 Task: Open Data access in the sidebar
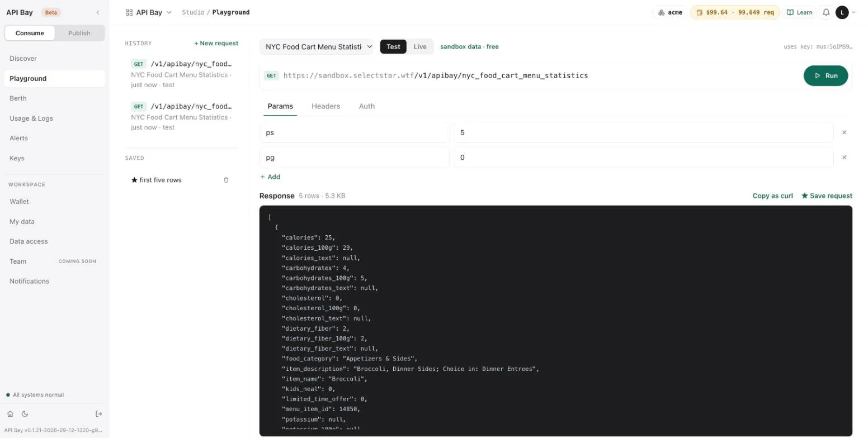pyautogui.click(x=54, y=241)
